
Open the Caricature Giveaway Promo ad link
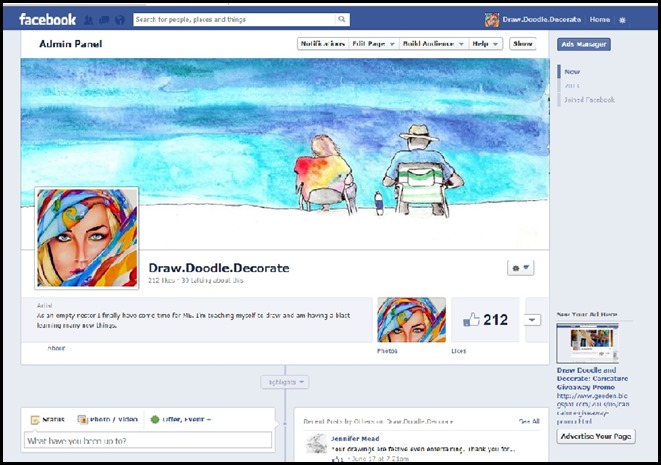[592, 379]
